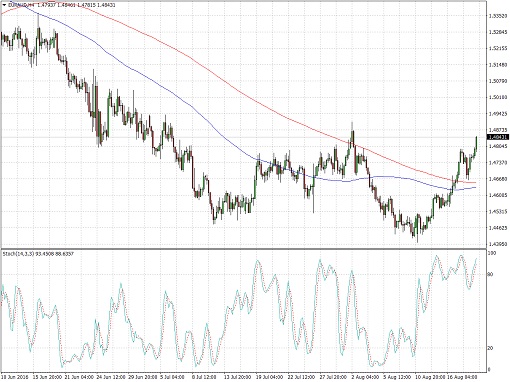
Task: Click the 16 Aug 04:00 time label
Action: pyautogui.click(x=462, y=377)
